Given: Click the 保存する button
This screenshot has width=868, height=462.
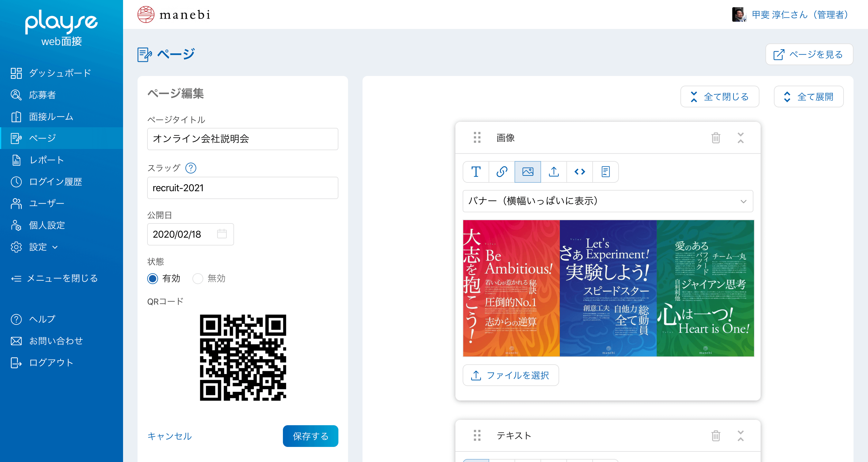Looking at the screenshot, I should point(310,436).
